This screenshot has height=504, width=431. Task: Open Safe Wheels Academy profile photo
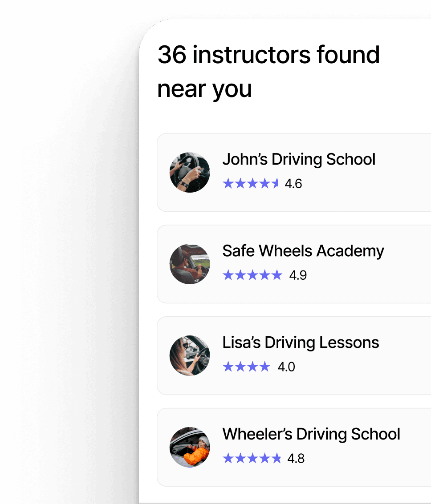[x=190, y=264]
